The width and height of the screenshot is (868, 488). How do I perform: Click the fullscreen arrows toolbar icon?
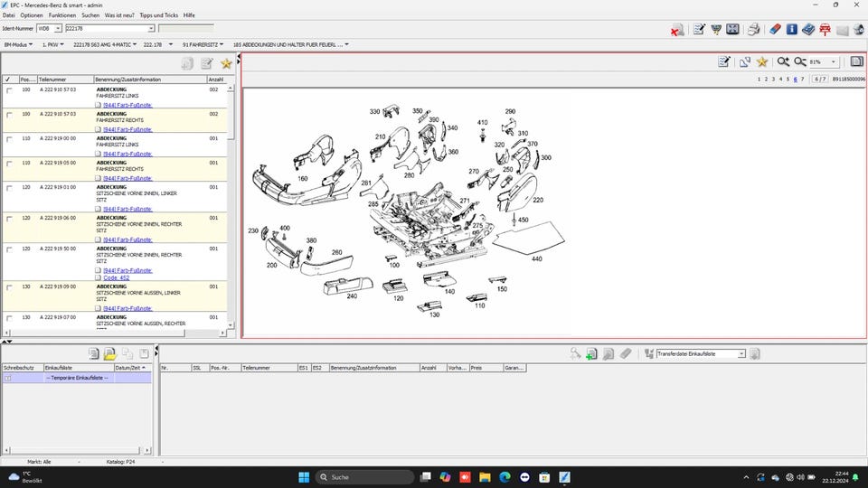(732, 29)
